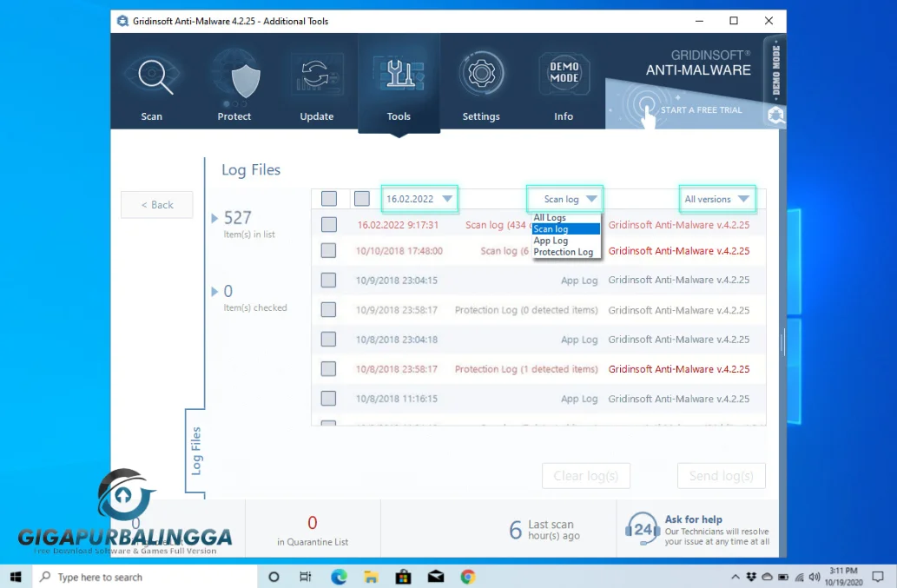Expand the 527 items in list arrow
Screen dimensions: 897x588
(x=214, y=218)
